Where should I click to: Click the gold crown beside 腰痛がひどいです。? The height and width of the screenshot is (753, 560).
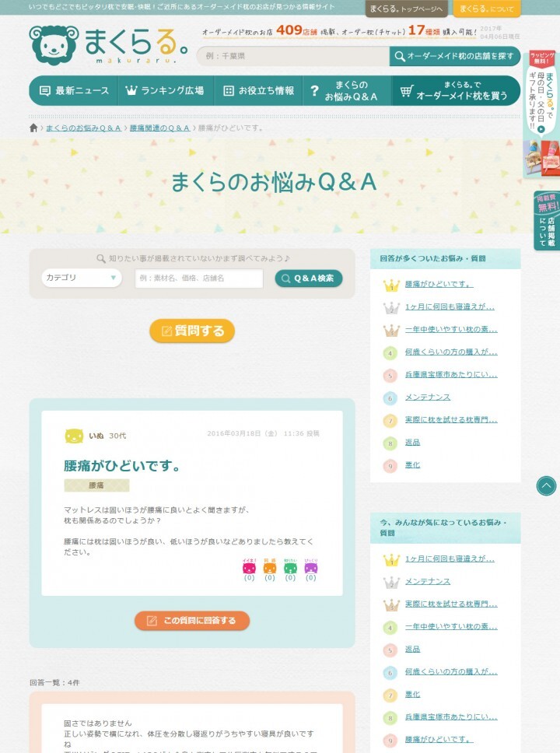click(x=391, y=285)
